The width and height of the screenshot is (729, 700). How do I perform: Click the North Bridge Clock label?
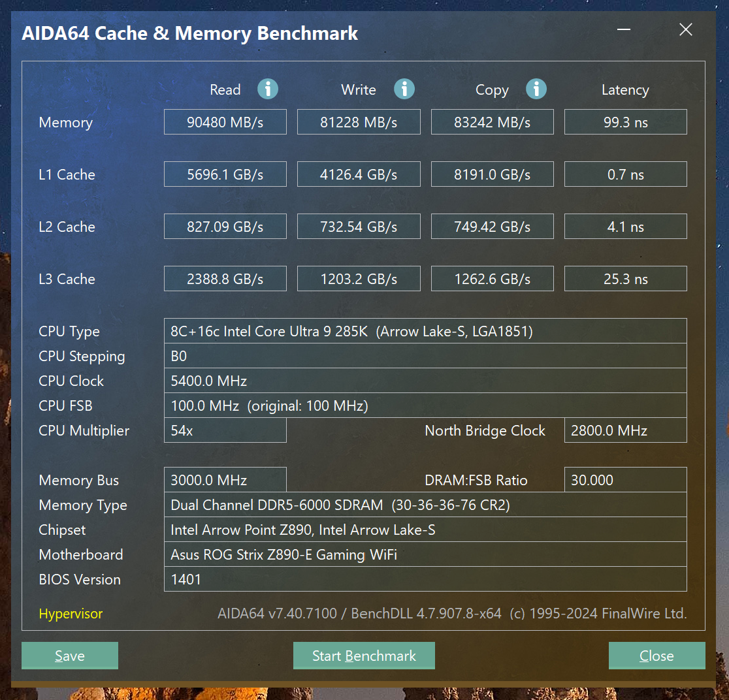(485, 430)
